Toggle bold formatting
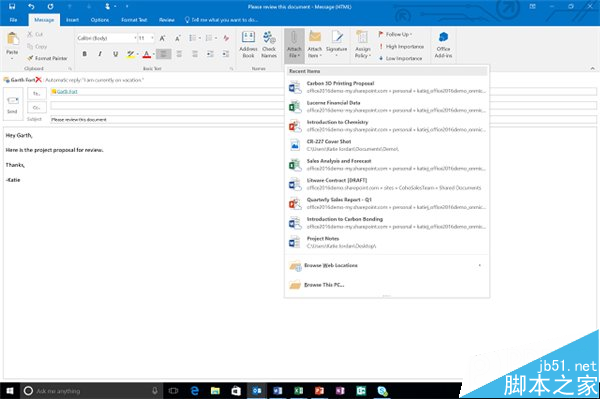 point(84,54)
